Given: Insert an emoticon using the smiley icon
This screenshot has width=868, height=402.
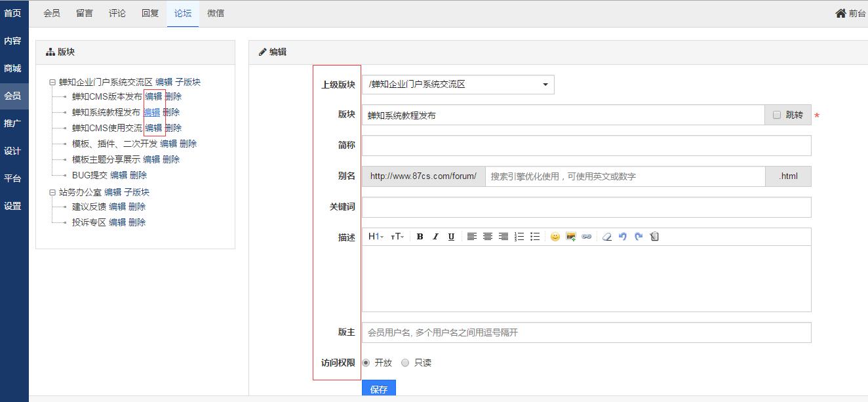Looking at the screenshot, I should (555, 237).
